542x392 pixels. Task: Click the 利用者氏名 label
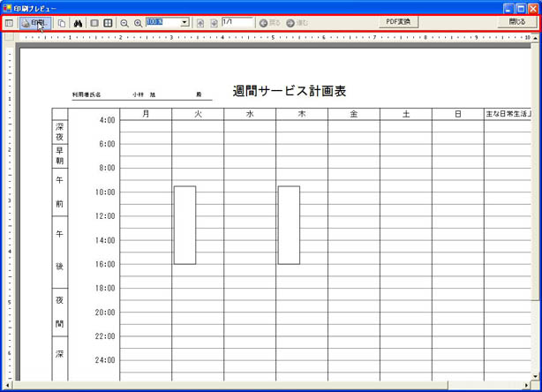[x=87, y=94]
